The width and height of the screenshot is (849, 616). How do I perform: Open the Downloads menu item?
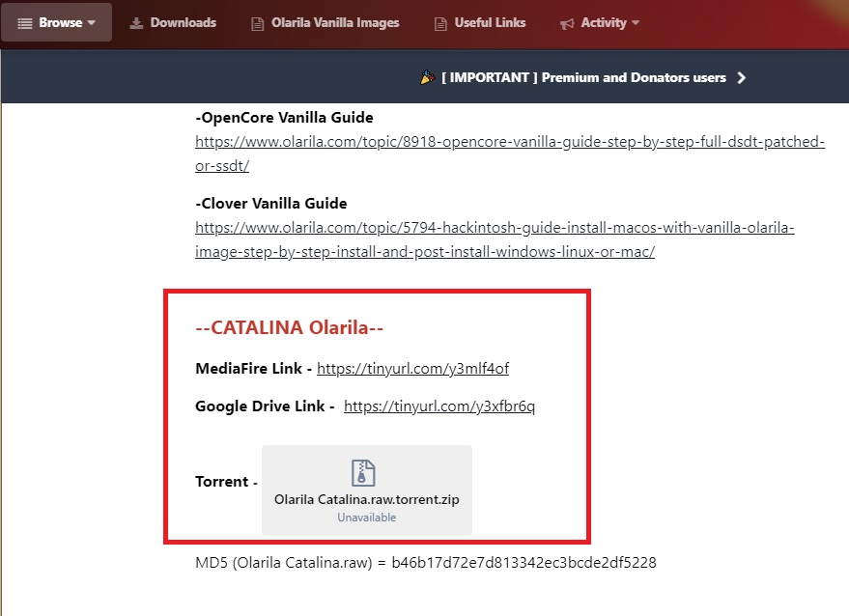pyautogui.click(x=183, y=22)
